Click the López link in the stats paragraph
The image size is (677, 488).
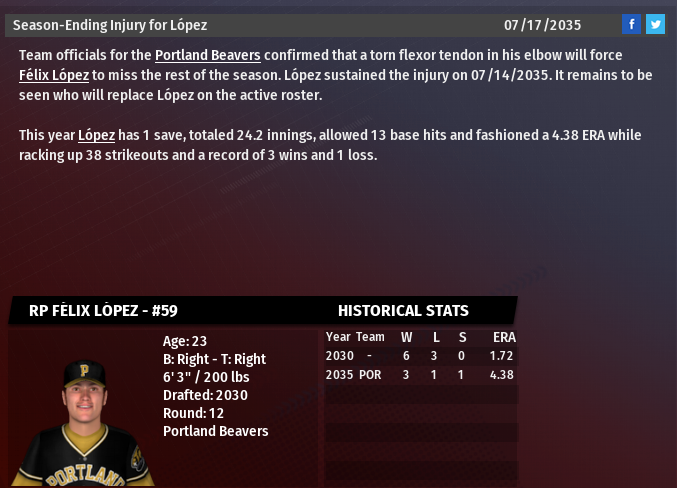coord(97,135)
